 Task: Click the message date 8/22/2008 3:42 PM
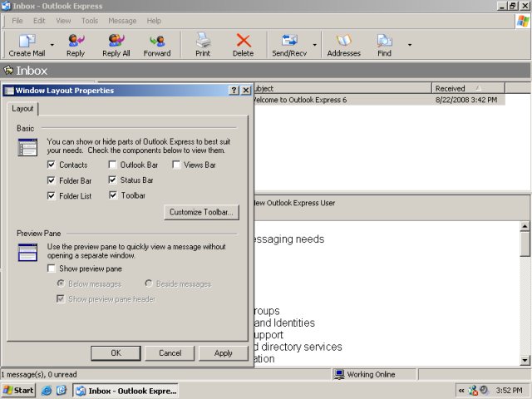[466, 100]
